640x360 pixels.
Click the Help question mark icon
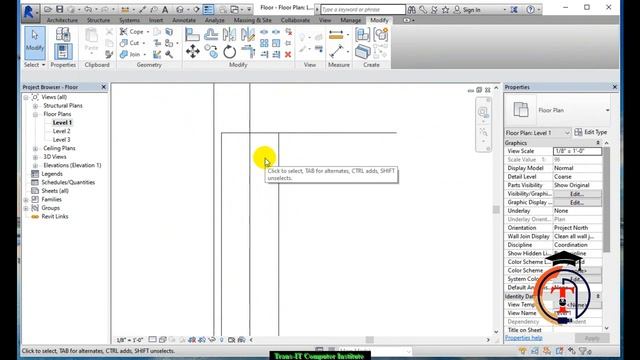pos(530,9)
